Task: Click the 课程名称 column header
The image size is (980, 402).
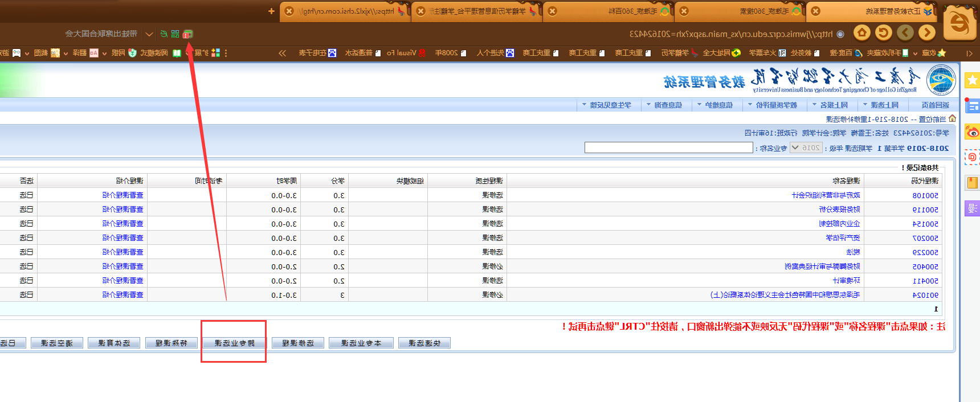Action: pyautogui.click(x=847, y=181)
